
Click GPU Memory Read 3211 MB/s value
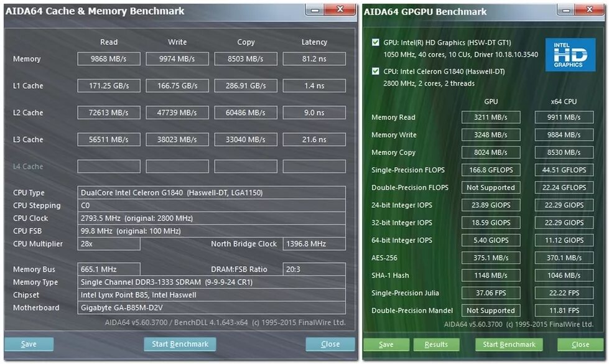tap(491, 118)
